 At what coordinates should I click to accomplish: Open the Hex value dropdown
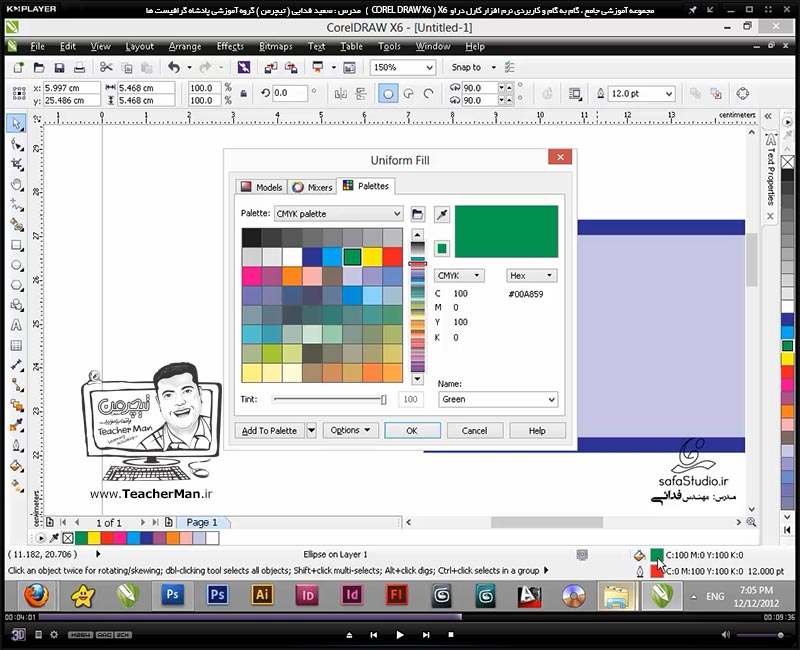[x=532, y=276]
